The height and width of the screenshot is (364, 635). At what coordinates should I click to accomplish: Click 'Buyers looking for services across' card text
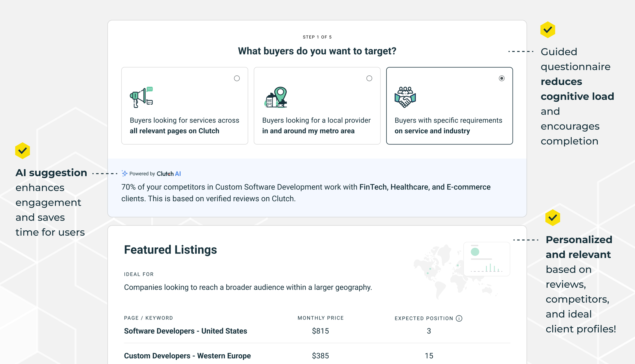pos(184,120)
